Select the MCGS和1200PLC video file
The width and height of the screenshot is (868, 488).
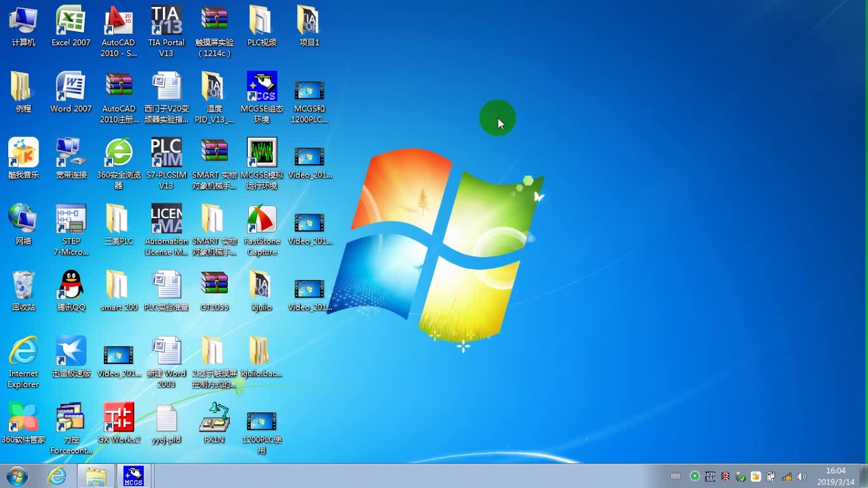309,102
